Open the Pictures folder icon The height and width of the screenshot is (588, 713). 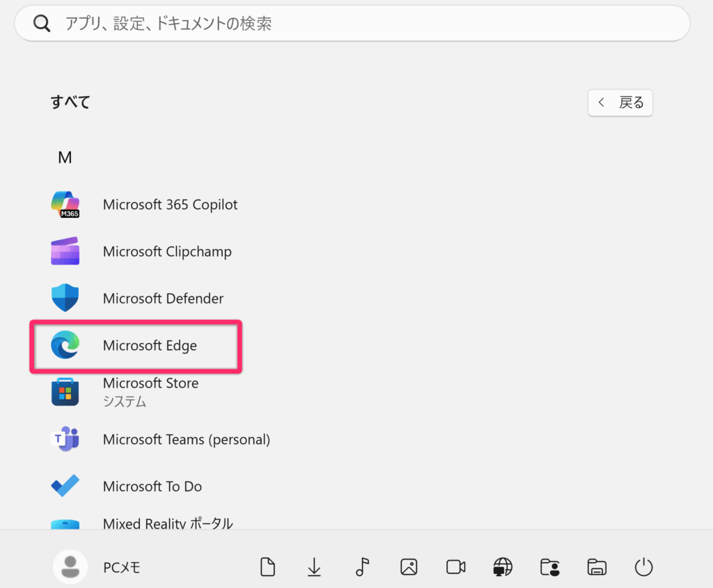pos(409,567)
